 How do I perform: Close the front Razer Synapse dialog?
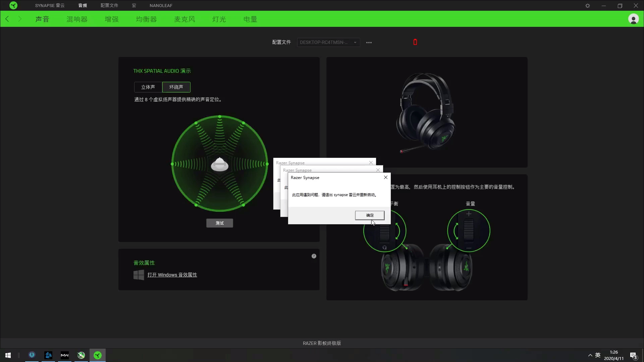[x=386, y=177]
